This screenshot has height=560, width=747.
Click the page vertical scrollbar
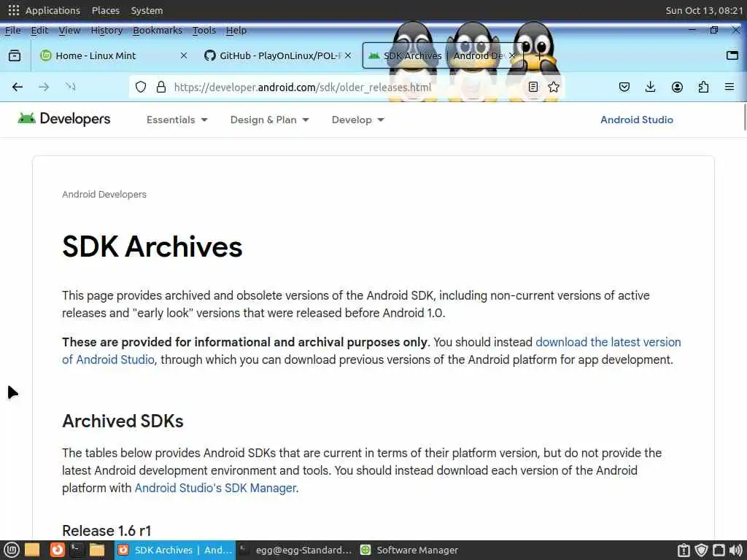pos(744,117)
